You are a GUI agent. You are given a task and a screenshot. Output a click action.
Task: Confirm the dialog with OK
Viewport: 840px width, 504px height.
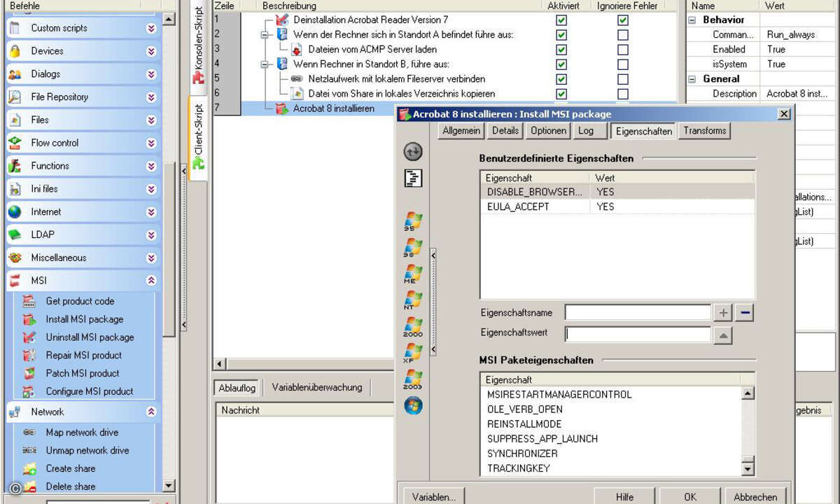coord(690,496)
